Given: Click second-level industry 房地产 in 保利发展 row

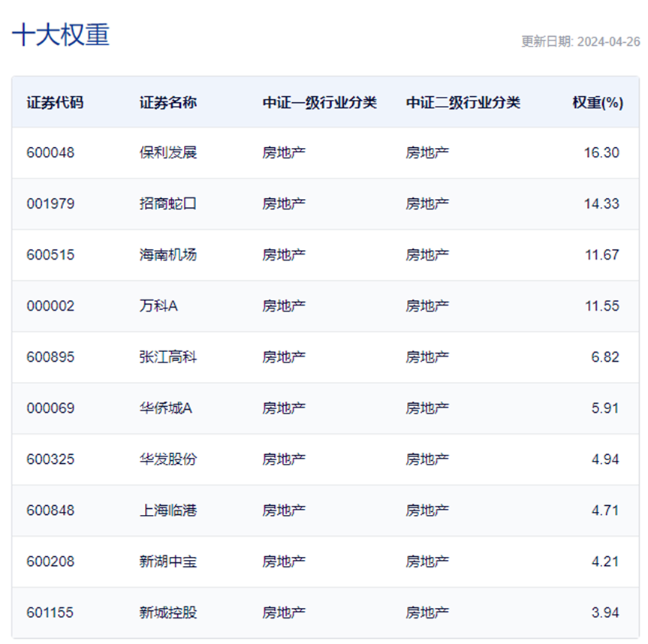Looking at the screenshot, I should point(427,153).
